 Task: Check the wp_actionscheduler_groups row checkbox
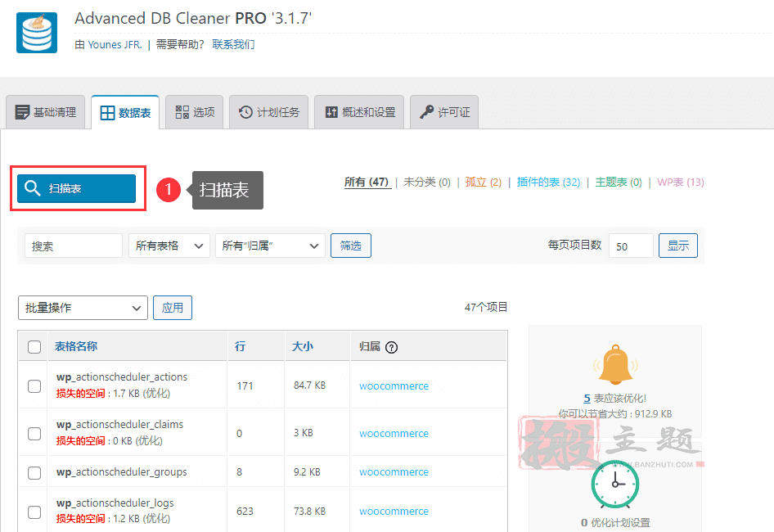coord(34,473)
